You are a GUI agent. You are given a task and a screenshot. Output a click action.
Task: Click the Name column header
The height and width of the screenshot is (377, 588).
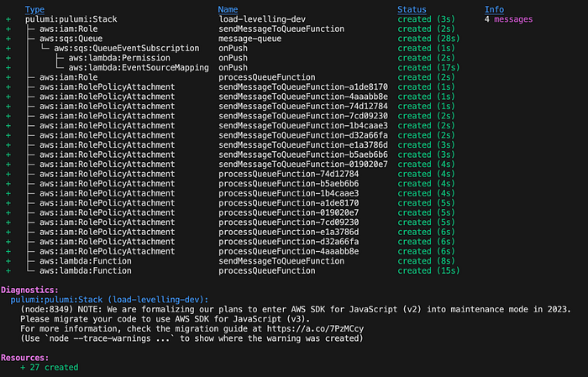228,10
